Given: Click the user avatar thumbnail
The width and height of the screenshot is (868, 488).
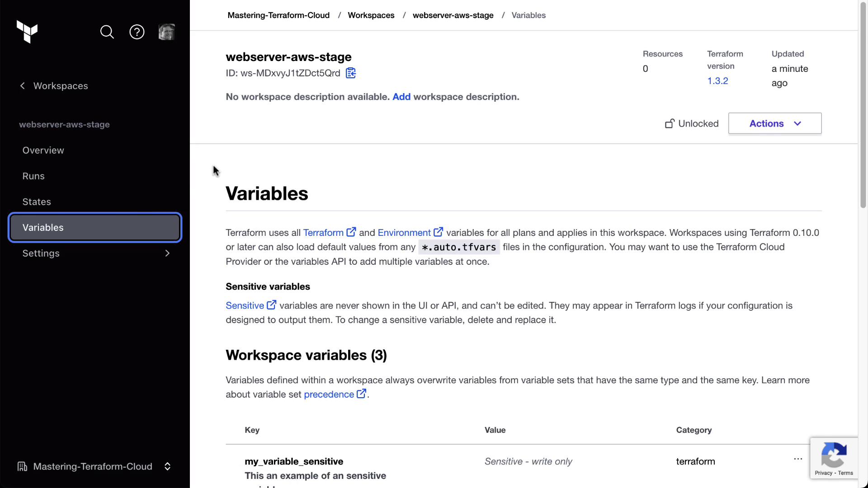Looking at the screenshot, I should pyautogui.click(x=167, y=32).
